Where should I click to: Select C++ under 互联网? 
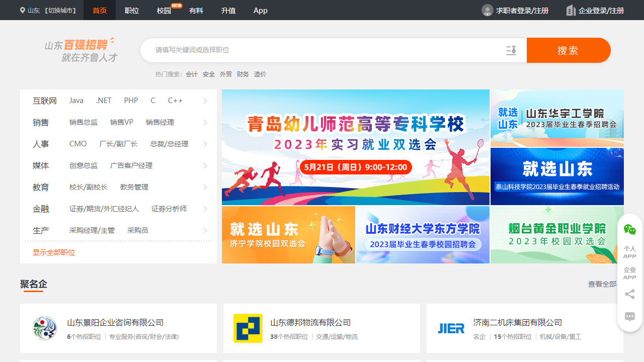[175, 101]
